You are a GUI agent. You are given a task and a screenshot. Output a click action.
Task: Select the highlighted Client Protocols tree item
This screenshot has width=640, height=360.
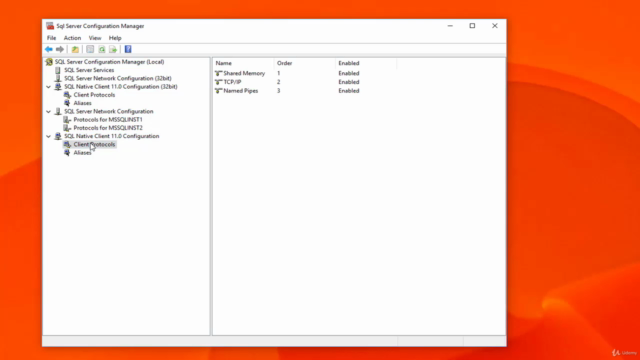94,144
